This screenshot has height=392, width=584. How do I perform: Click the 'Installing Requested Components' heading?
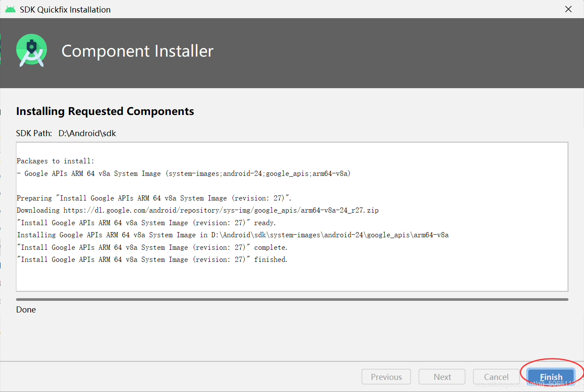pyautogui.click(x=105, y=112)
